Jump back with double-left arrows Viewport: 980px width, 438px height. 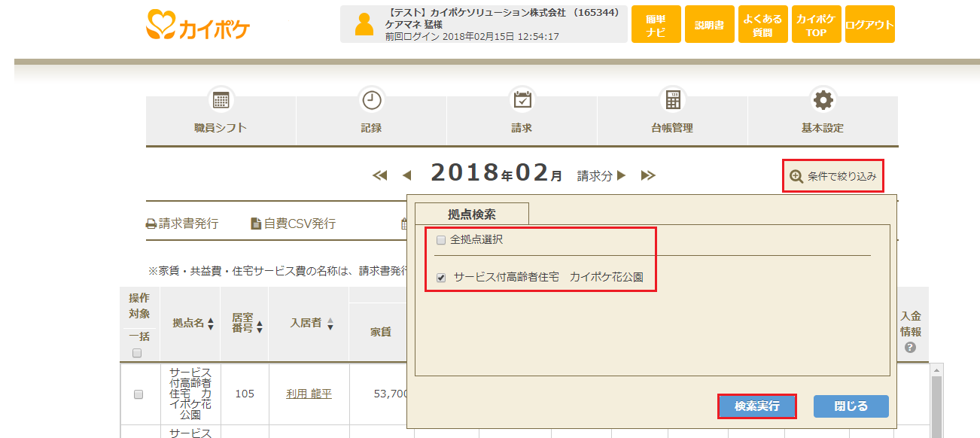click(x=380, y=175)
